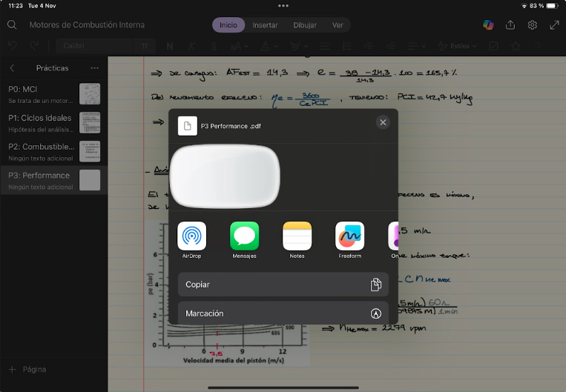Image resolution: width=566 pixels, height=392 pixels.
Task: Tap the Wi-Fi status icon
Action: pyautogui.click(x=524, y=6)
